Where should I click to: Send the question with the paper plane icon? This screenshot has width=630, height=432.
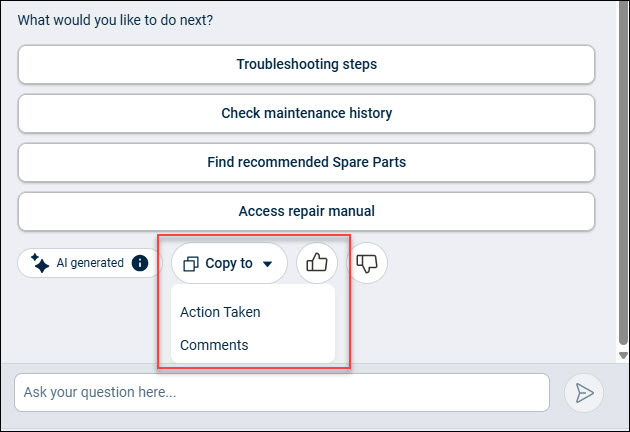(584, 393)
